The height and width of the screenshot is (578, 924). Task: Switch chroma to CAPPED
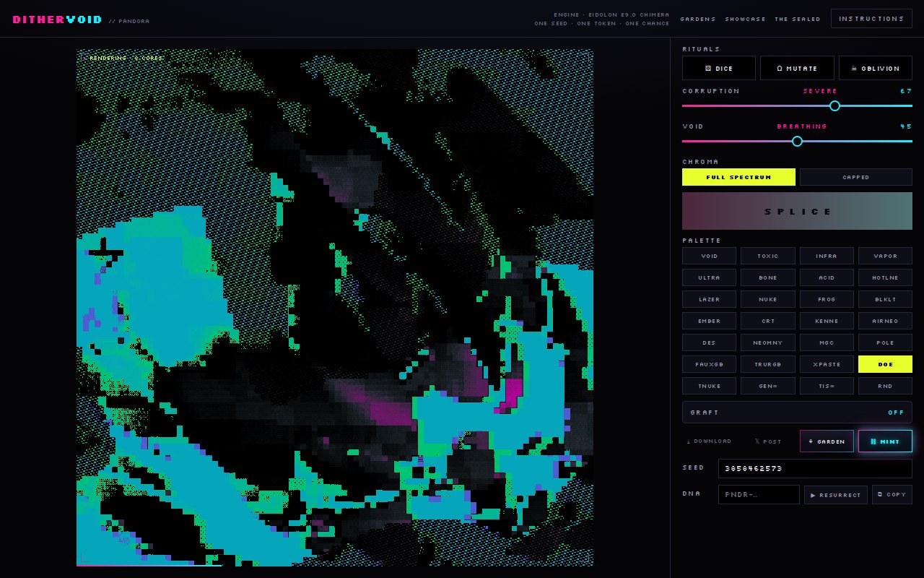click(x=856, y=177)
